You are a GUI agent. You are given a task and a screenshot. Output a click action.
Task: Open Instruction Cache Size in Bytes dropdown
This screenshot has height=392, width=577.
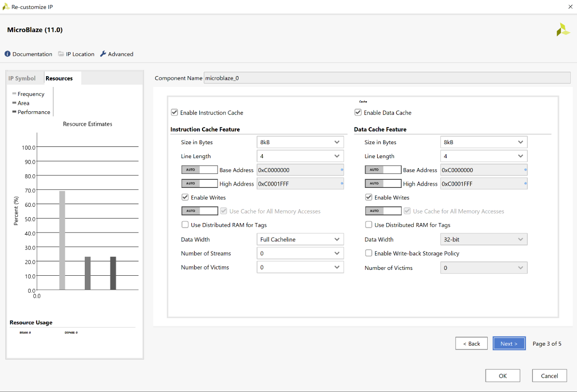click(x=300, y=142)
